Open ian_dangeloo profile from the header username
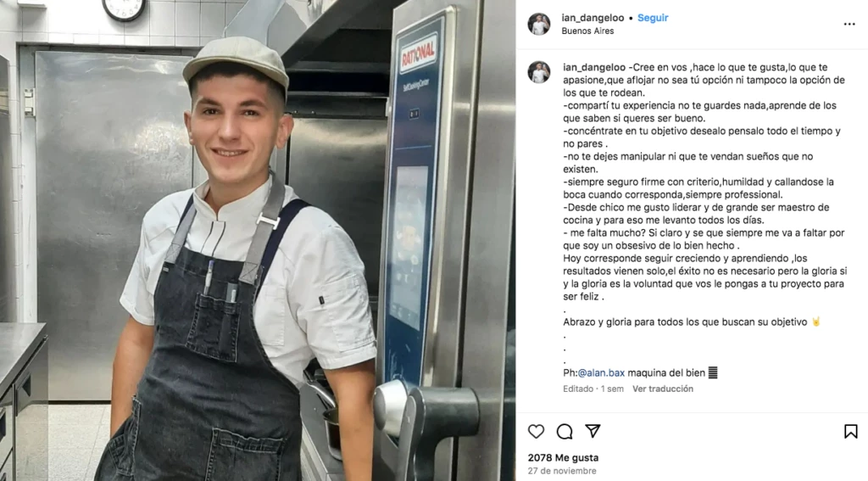 [593, 18]
